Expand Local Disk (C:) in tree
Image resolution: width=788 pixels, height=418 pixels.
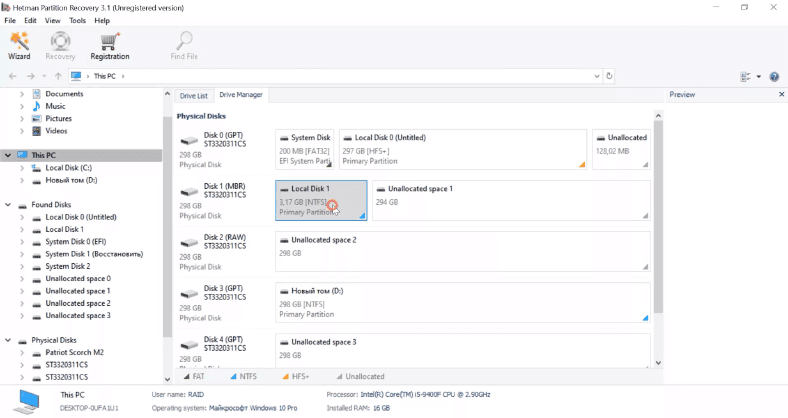tap(22, 168)
